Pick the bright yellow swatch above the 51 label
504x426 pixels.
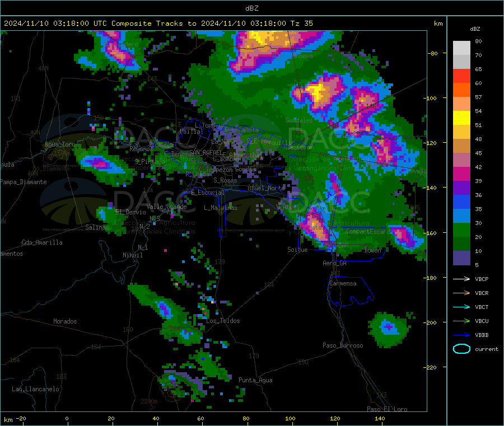click(x=461, y=118)
